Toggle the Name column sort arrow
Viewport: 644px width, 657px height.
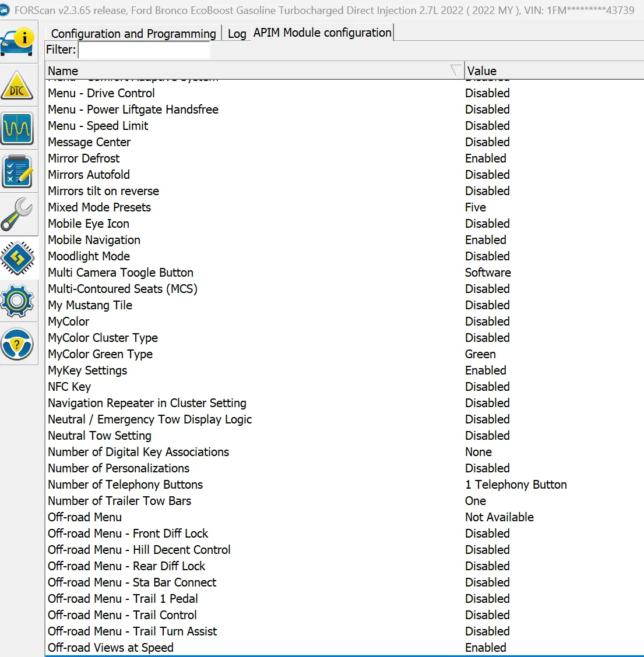coord(455,70)
